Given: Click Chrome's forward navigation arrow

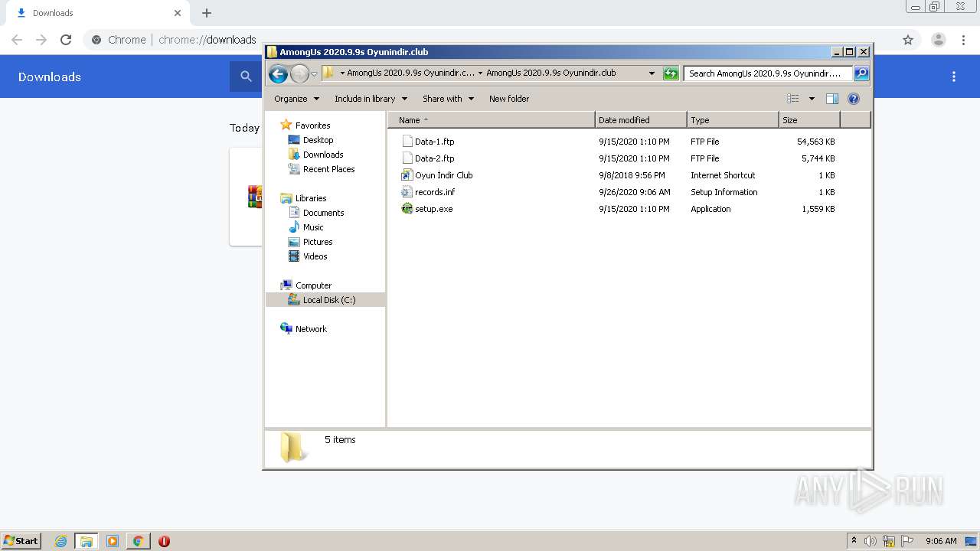Looking at the screenshot, I should coord(41,40).
